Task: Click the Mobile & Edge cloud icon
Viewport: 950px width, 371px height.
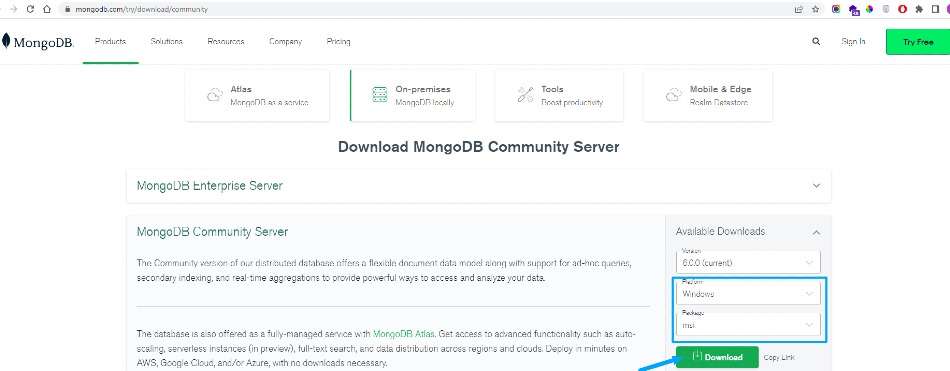Action: 674,95
